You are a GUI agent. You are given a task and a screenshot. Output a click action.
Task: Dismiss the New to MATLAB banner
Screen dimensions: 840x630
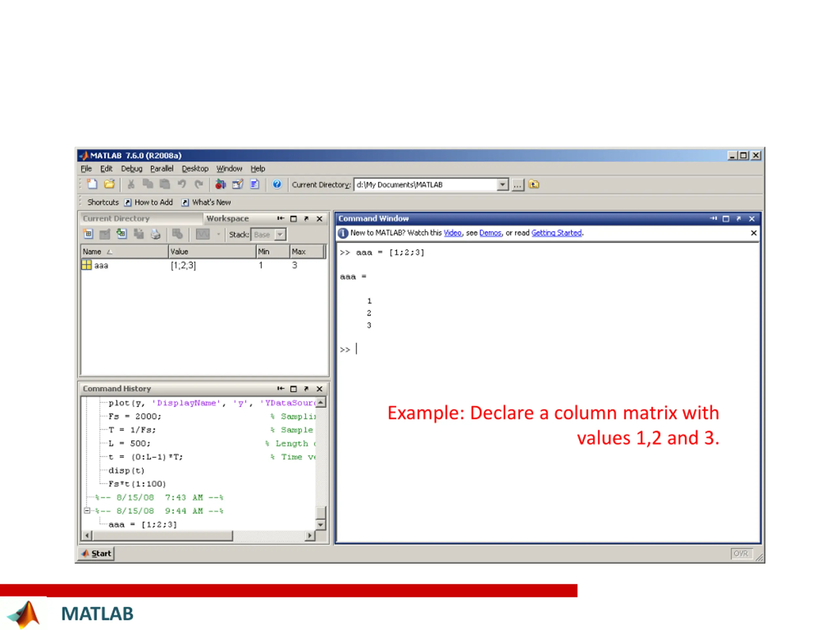pyautogui.click(x=754, y=233)
